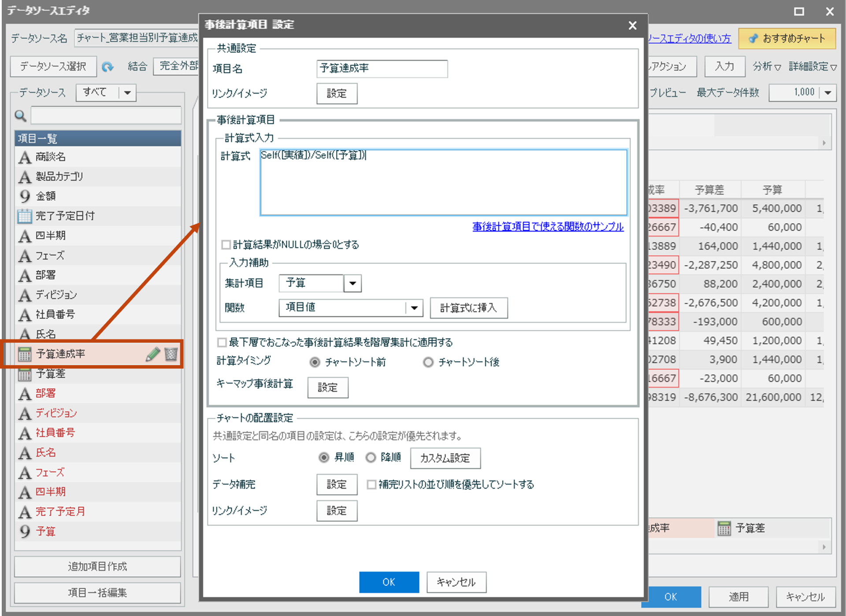This screenshot has height=616, width=846.
Task: Click the edit pencil icon on 予算達成率 row
Action: pyautogui.click(x=152, y=354)
